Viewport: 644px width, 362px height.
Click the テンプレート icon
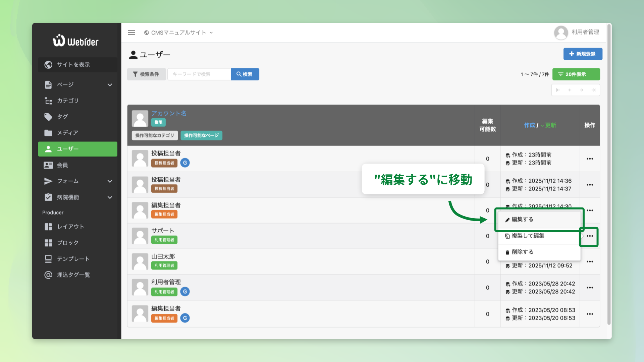coord(48,259)
